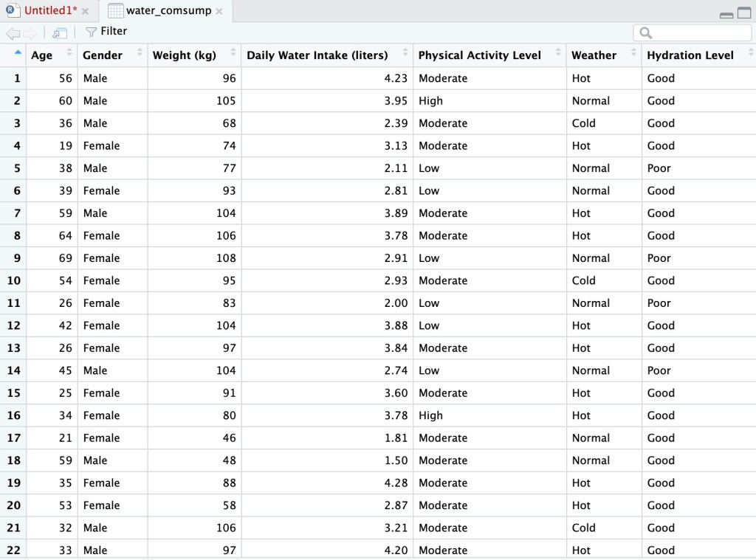Sort by the Gender column arrows
This screenshot has width=756, height=560.
140,52
